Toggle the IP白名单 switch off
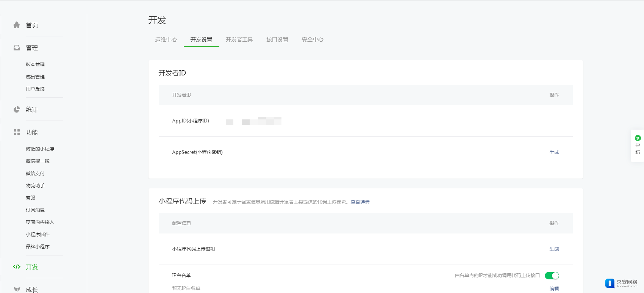This screenshot has width=644, height=293. click(x=552, y=276)
